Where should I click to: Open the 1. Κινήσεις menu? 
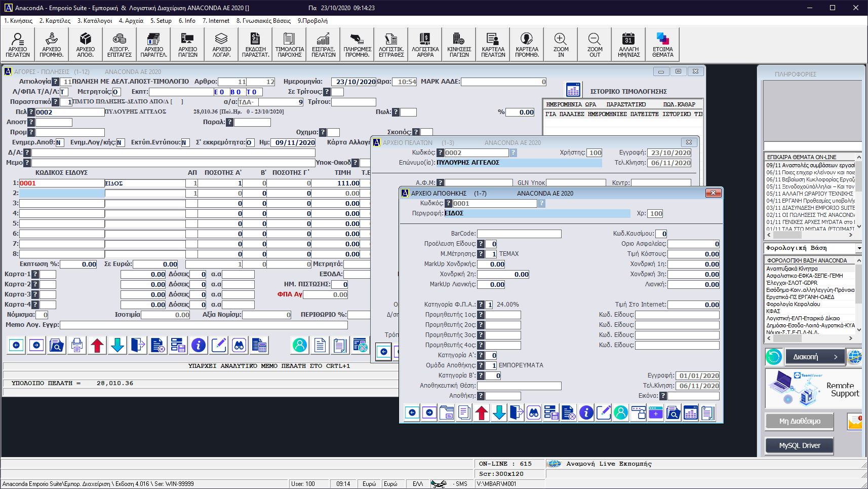tap(18, 21)
